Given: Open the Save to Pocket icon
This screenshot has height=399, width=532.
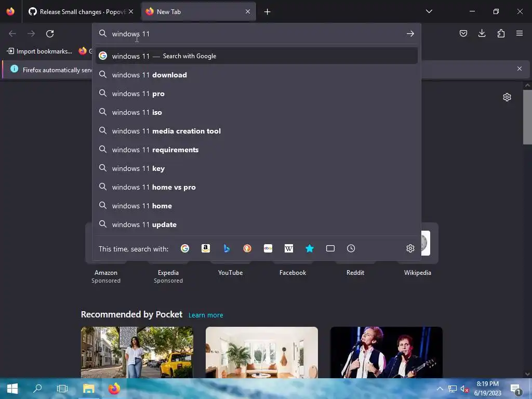Looking at the screenshot, I should pos(463,33).
